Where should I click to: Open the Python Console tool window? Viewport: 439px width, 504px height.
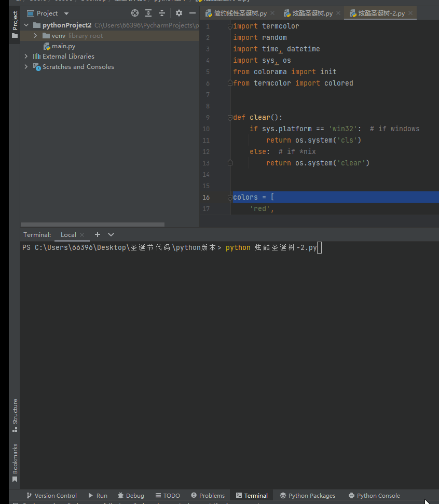pos(374,495)
